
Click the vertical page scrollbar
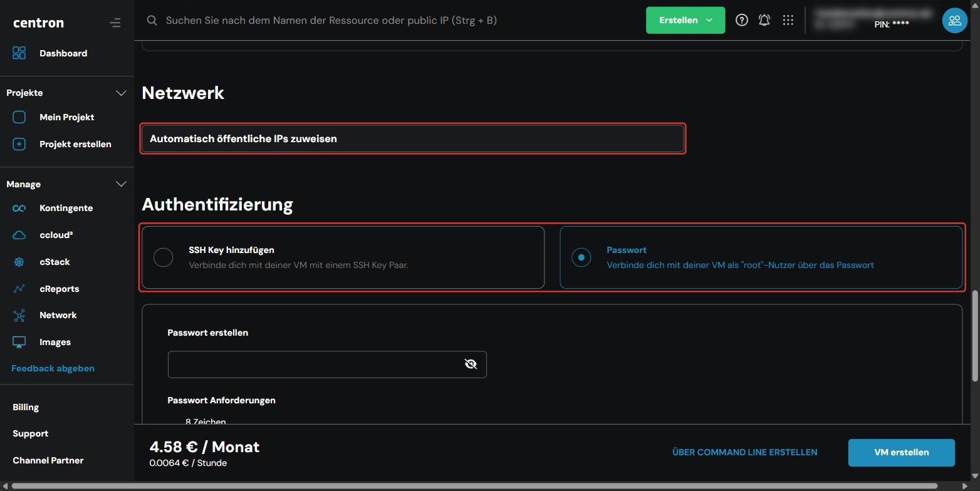[975, 335]
